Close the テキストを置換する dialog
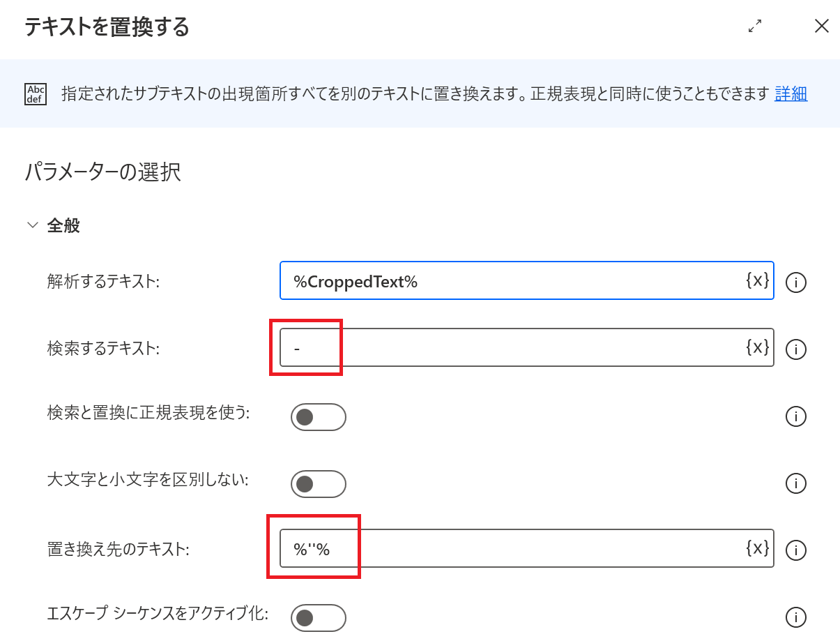The height and width of the screenshot is (641, 840). click(822, 27)
